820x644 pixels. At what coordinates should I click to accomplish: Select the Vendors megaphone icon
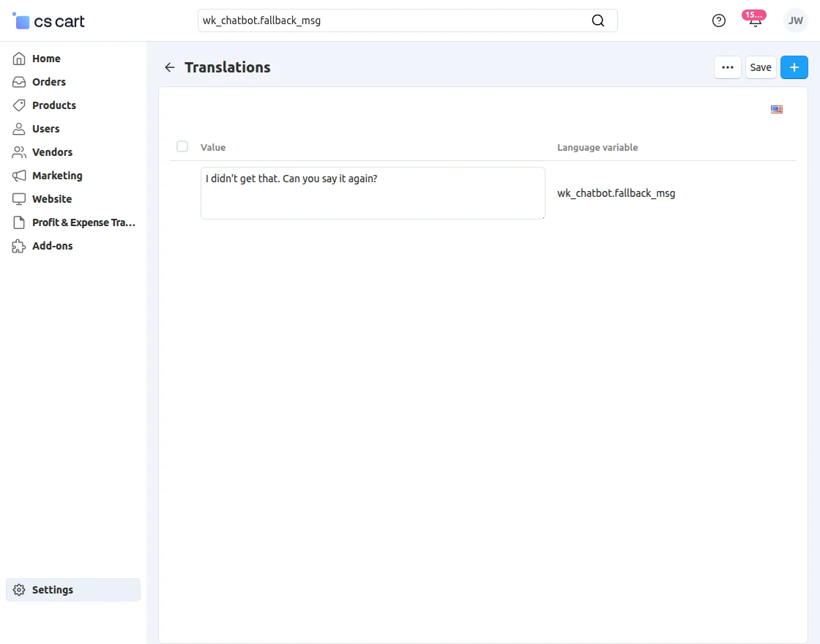click(x=18, y=152)
